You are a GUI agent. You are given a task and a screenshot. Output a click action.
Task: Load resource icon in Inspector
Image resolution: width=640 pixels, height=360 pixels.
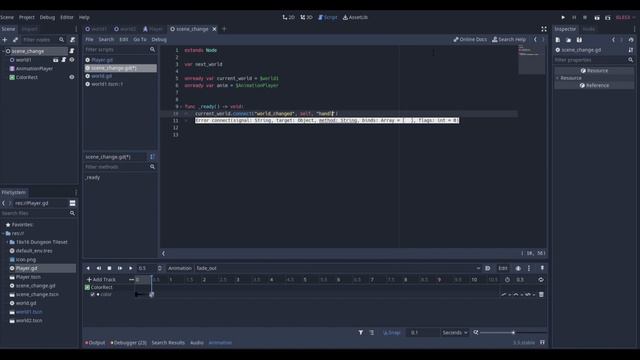568,40
